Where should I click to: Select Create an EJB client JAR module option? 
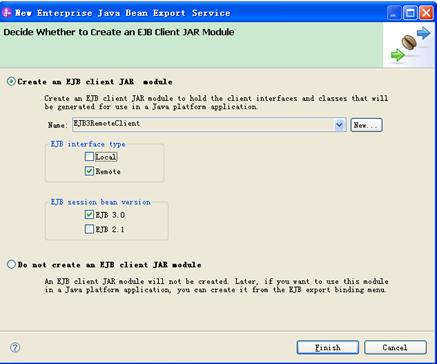11,82
